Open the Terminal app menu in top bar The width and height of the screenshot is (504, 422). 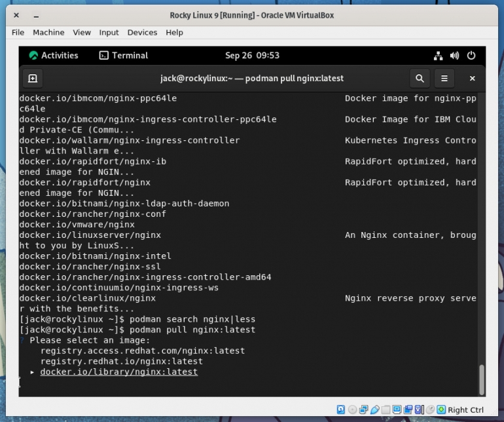point(124,55)
